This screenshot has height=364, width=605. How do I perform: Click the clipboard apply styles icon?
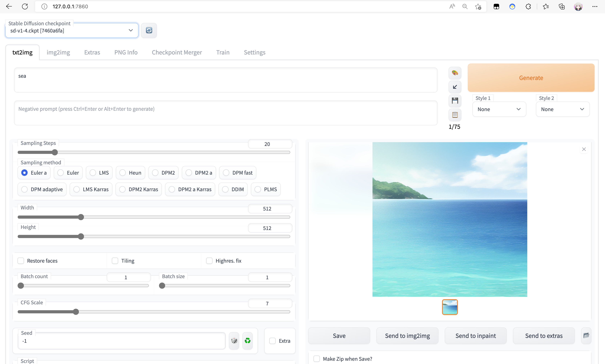(455, 115)
